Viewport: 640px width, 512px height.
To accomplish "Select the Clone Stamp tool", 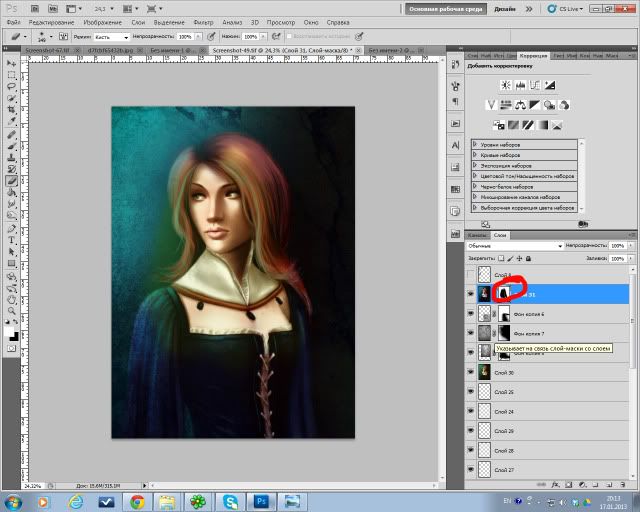I will (x=11, y=158).
